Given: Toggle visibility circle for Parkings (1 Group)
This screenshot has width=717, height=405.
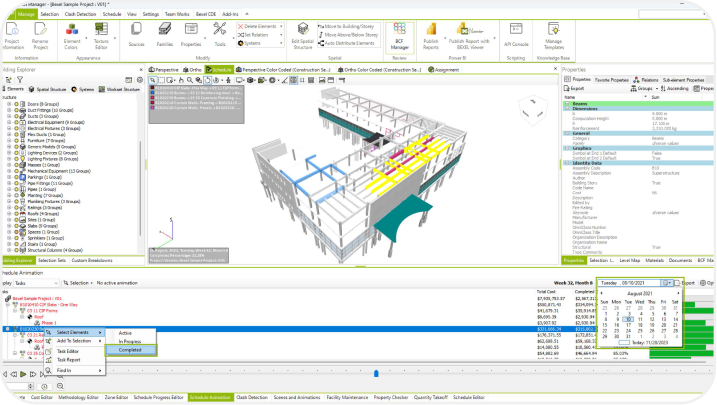Looking at the screenshot, I should point(16,177).
